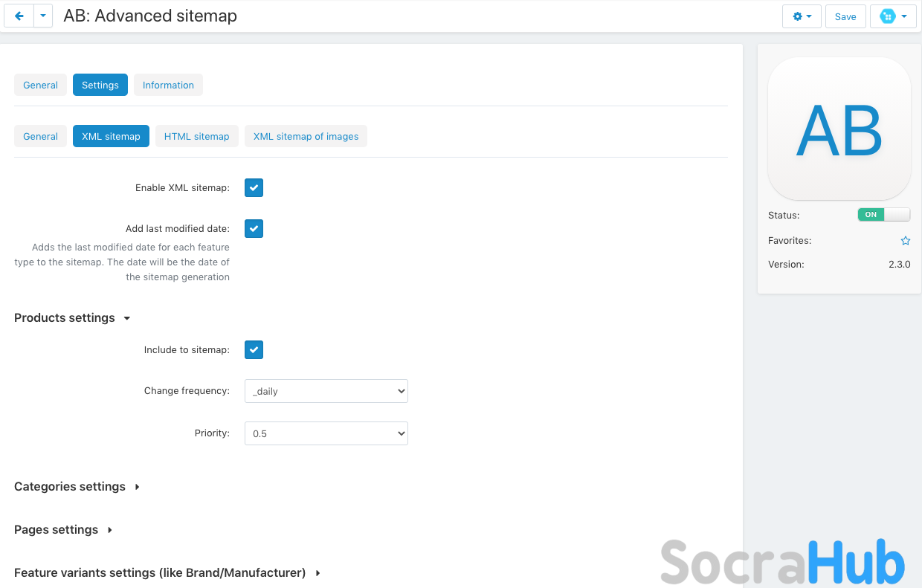Toggle Add last modified date checkbox

pos(254,228)
